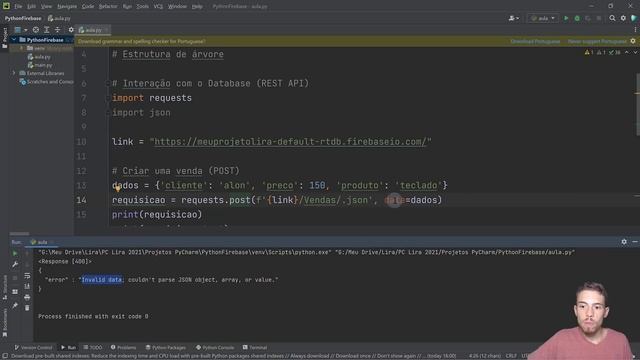Collapse all in Project tool window
The width and height of the screenshot is (640, 360).
(x=58, y=30)
